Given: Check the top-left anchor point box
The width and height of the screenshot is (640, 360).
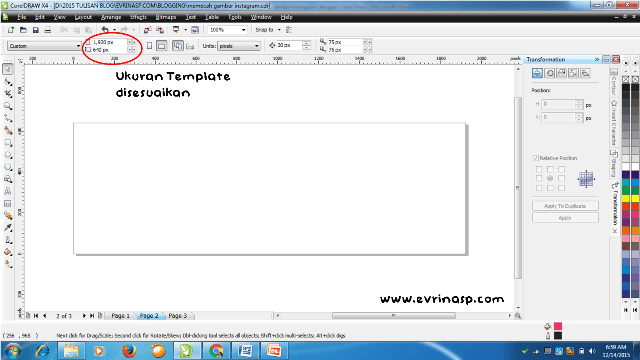Looking at the screenshot, I should (539, 169).
